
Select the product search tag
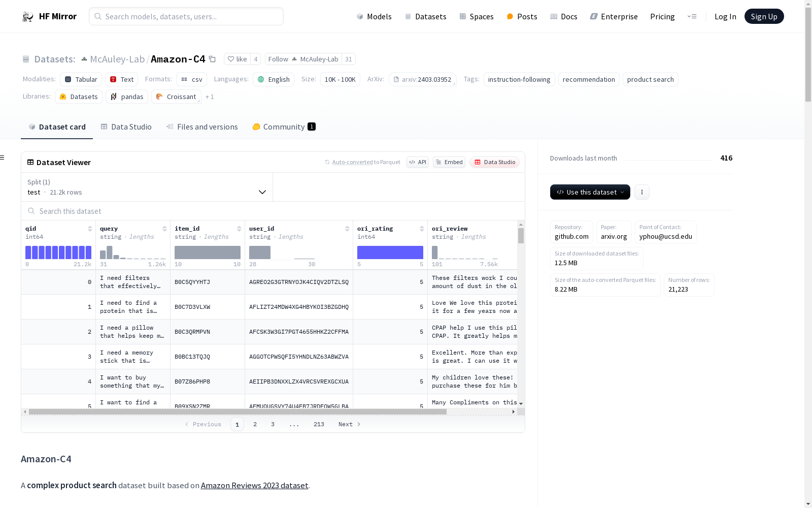click(x=650, y=79)
